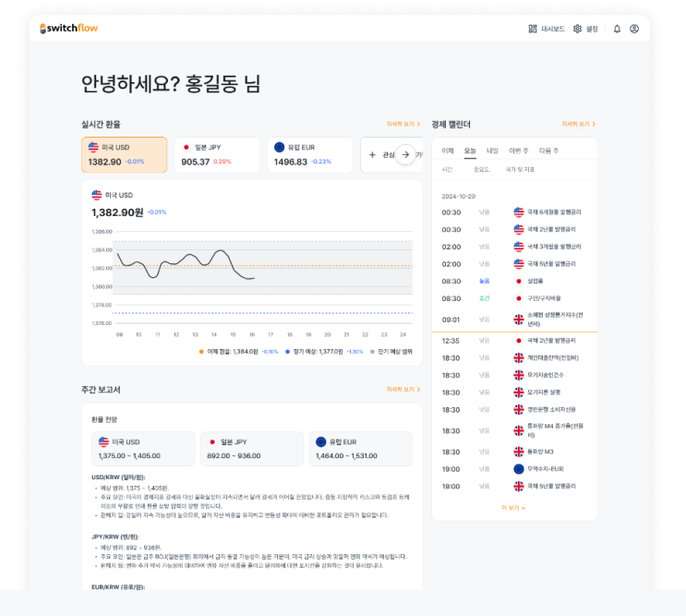Viewport: 686px width, 616px height.
Task: Click UK flag next to 모기지승인건수
Action: click(x=519, y=375)
